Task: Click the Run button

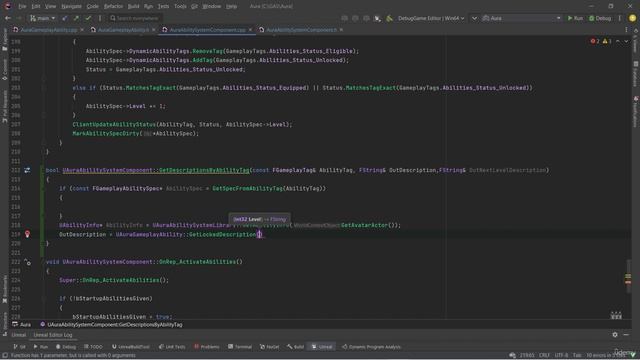Action: [575, 18]
